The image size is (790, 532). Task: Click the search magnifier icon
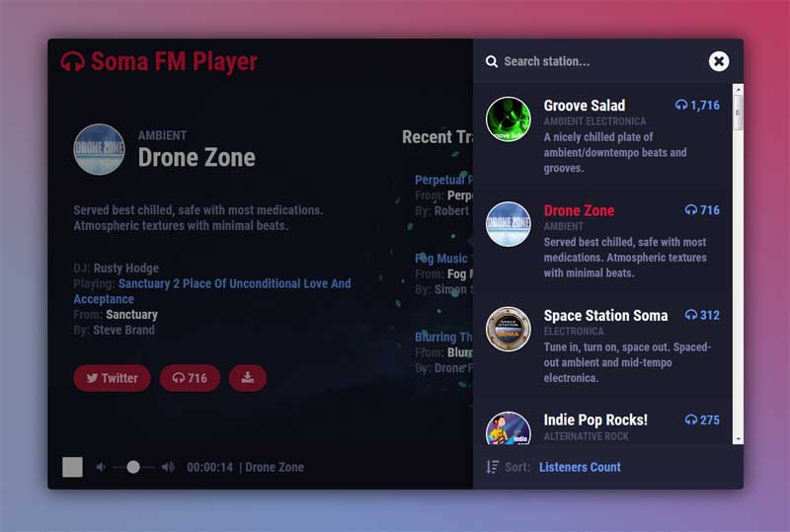point(491,61)
